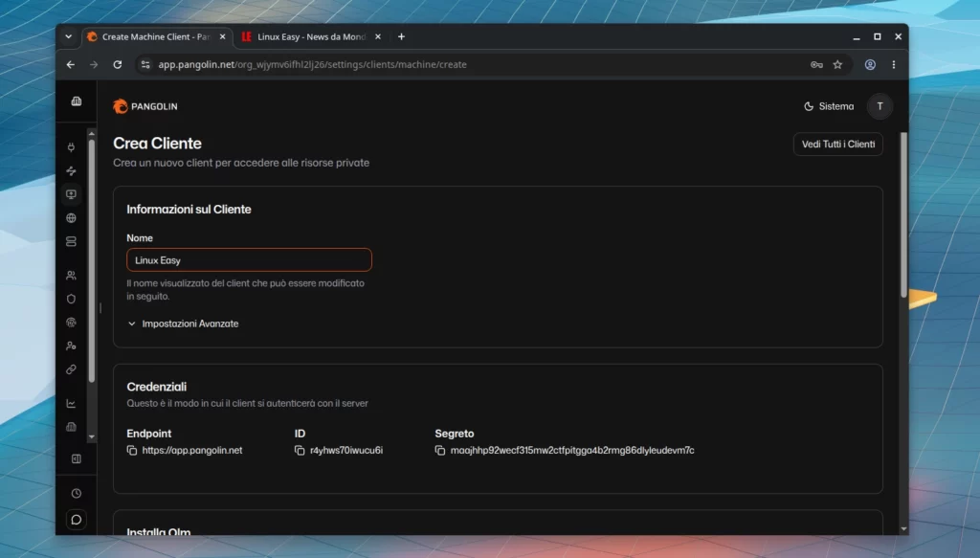Switch to Create Machine Client tab
980x558 pixels.
point(156,37)
